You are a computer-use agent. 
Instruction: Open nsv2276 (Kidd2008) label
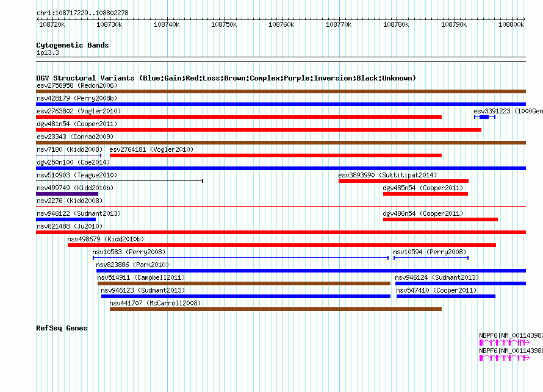pos(70,201)
